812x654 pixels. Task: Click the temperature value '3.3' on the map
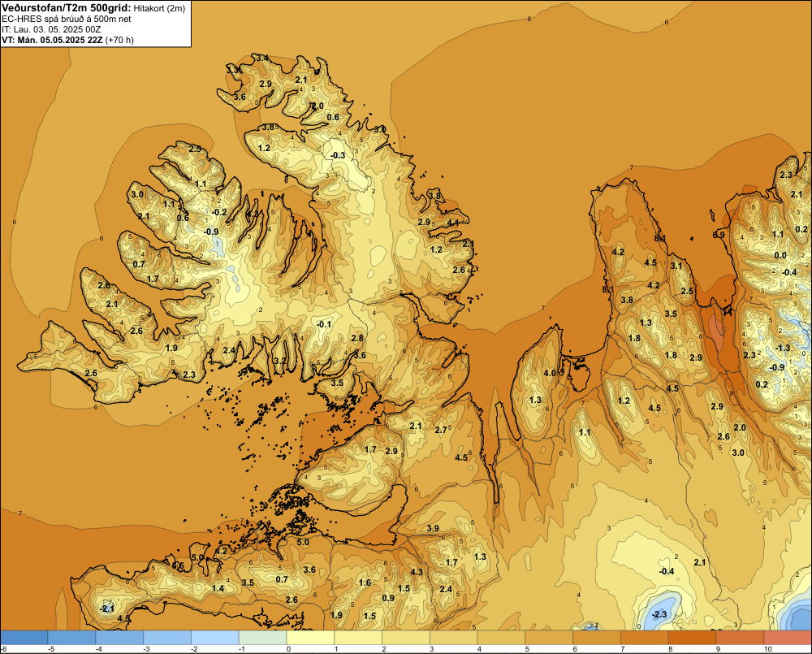233,69
